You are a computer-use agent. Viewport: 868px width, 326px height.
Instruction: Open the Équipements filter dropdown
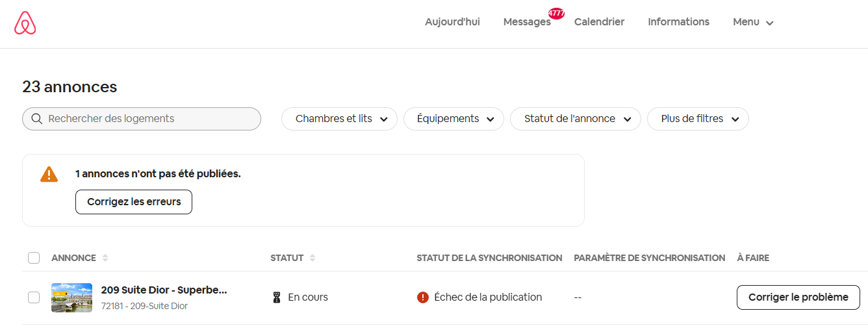tap(453, 119)
